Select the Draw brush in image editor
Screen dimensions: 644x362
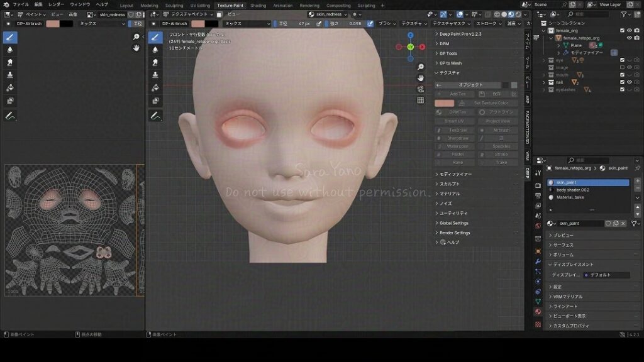click(x=10, y=37)
